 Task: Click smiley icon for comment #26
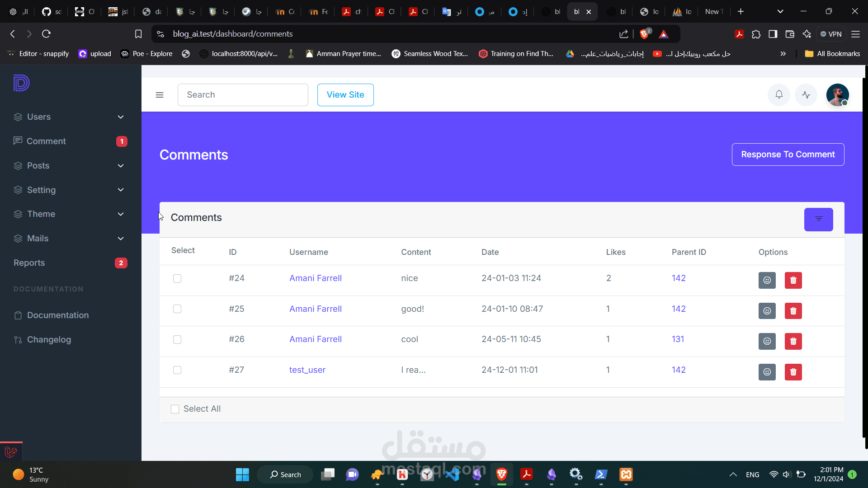(x=767, y=341)
